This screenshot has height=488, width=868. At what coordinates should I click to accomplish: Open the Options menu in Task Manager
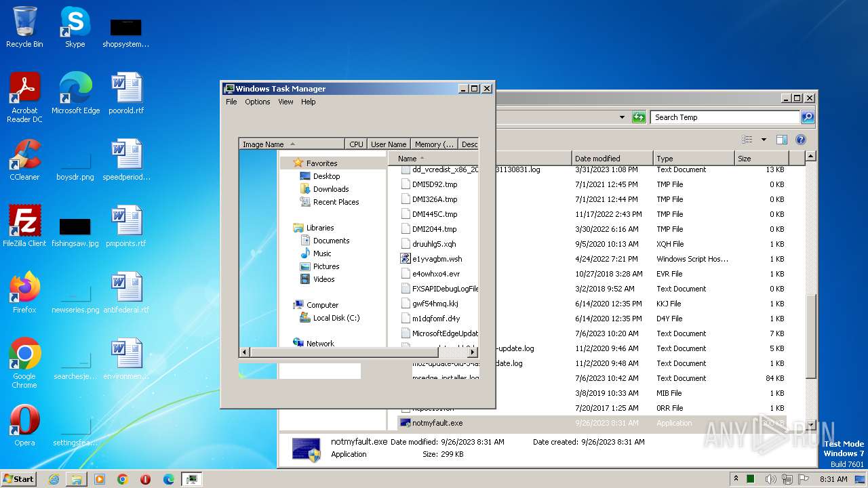(x=258, y=102)
